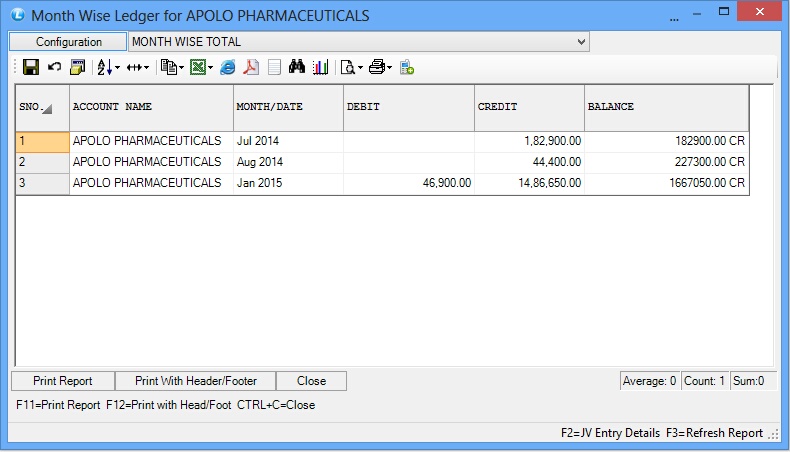This screenshot has width=790, height=452.
Task: Open the Copy icon's dropdown arrow
Action: (x=181, y=67)
